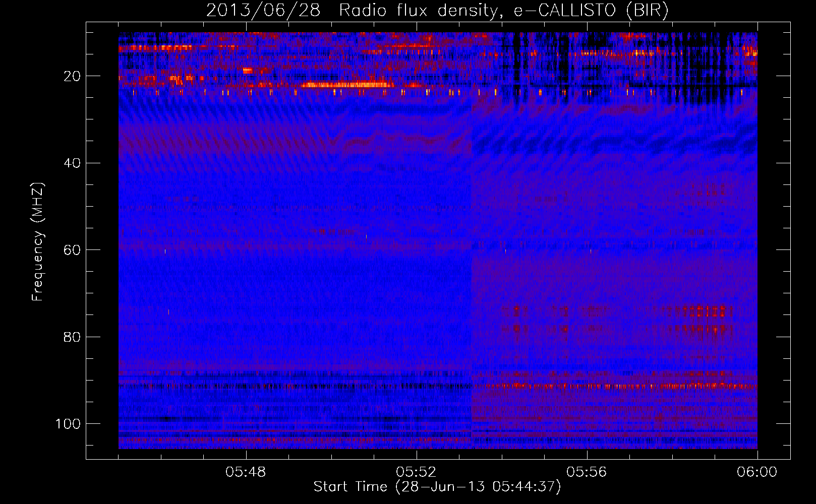Click the 05:48 time tick label
Viewport: 816px width, 504px height.
[x=246, y=472]
